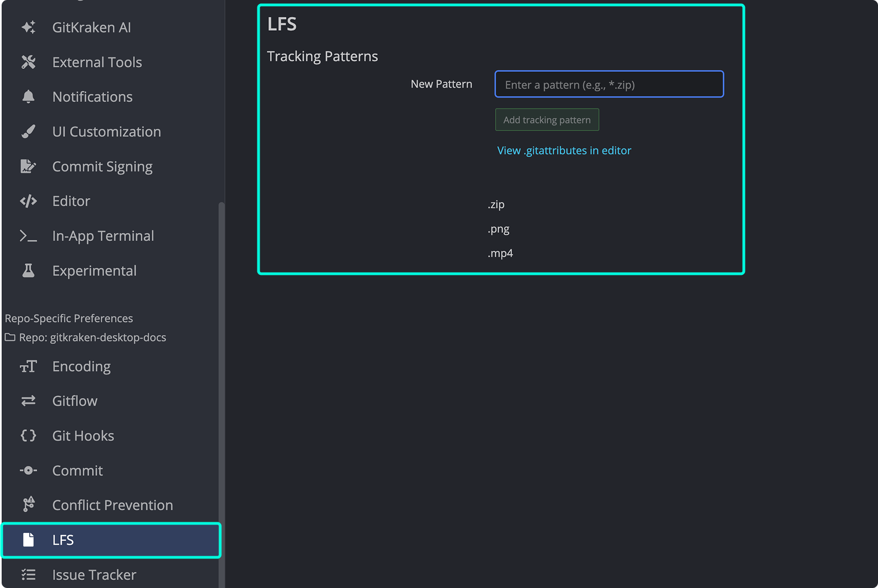Click the Gitflow arrows icon

[x=28, y=401]
